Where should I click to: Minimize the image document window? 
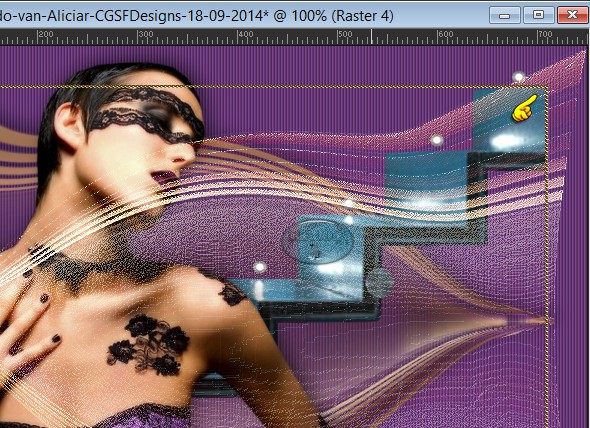click(x=505, y=15)
